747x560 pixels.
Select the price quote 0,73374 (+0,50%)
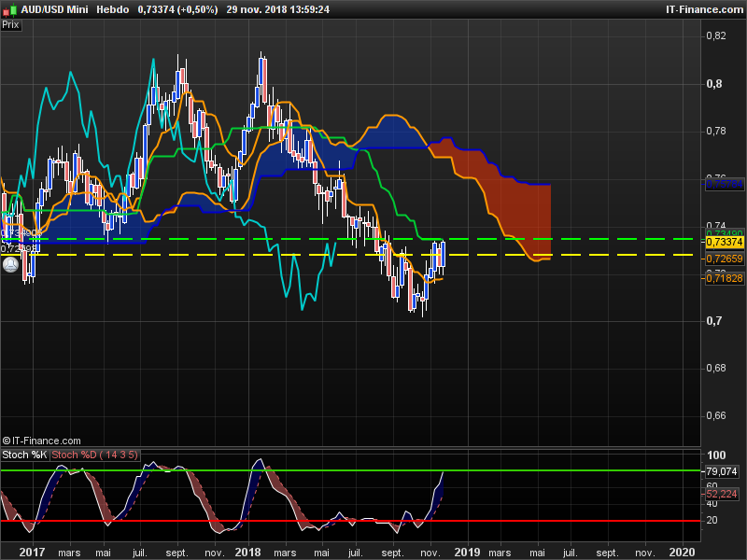tap(177, 9)
